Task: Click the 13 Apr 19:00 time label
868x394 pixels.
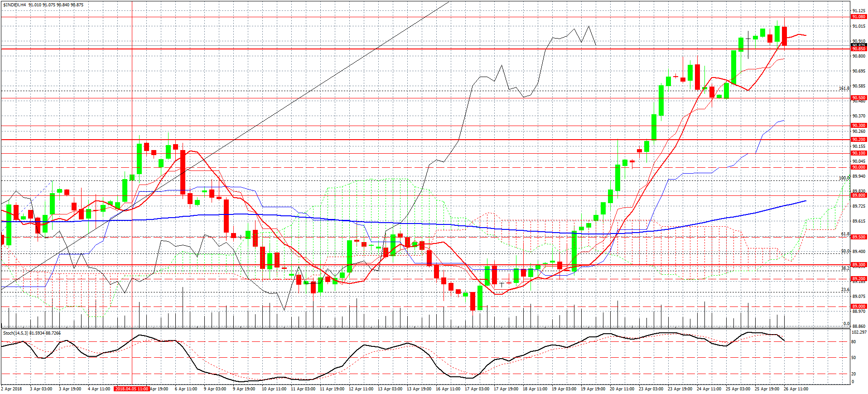Action: (x=419, y=389)
